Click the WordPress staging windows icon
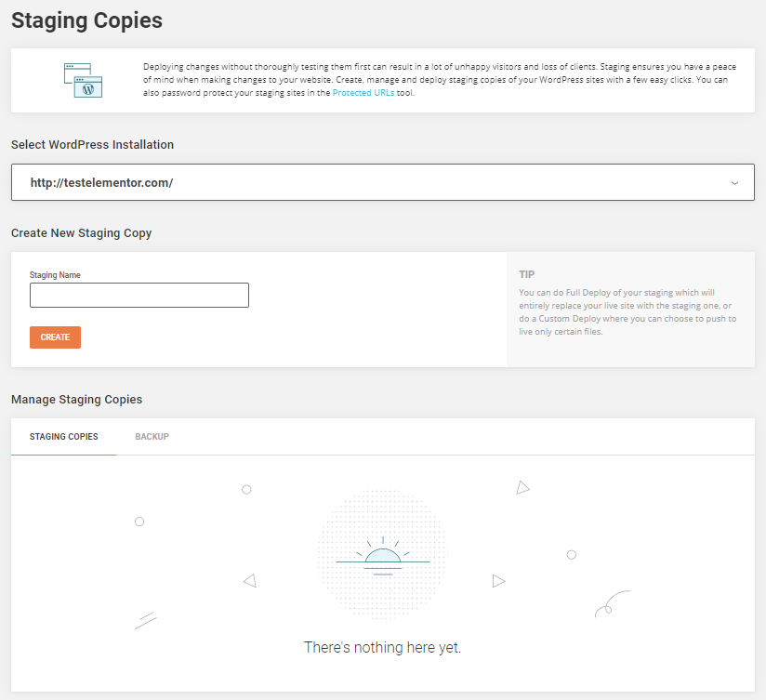Screen dimensions: 766x700 coord(83,80)
